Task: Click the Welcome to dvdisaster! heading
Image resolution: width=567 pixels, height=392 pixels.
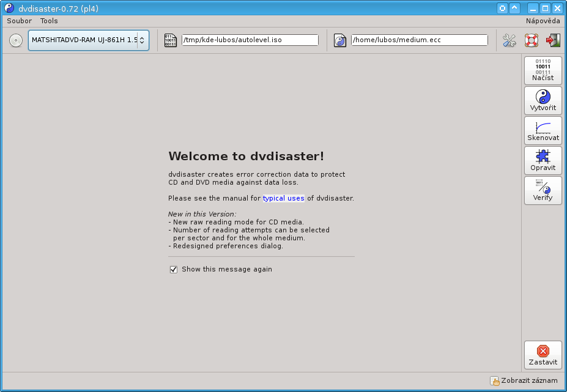Action: tap(246, 156)
